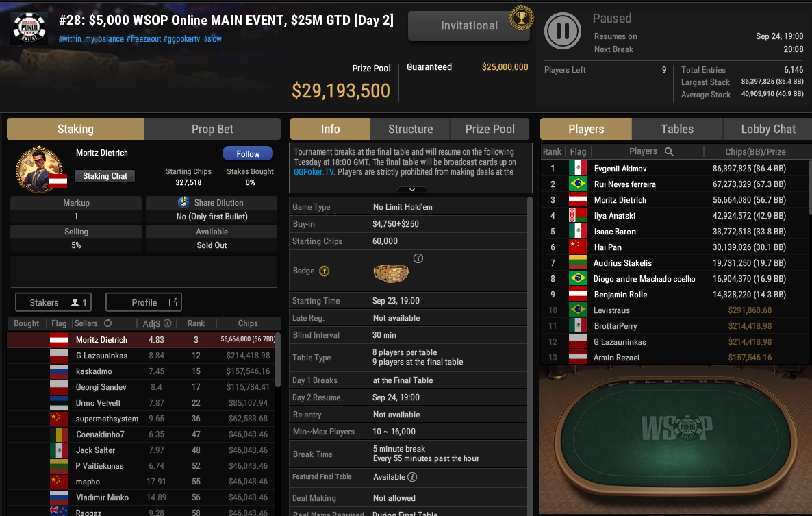
Task: Click the Invitational trophy icon
Action: 521,18
